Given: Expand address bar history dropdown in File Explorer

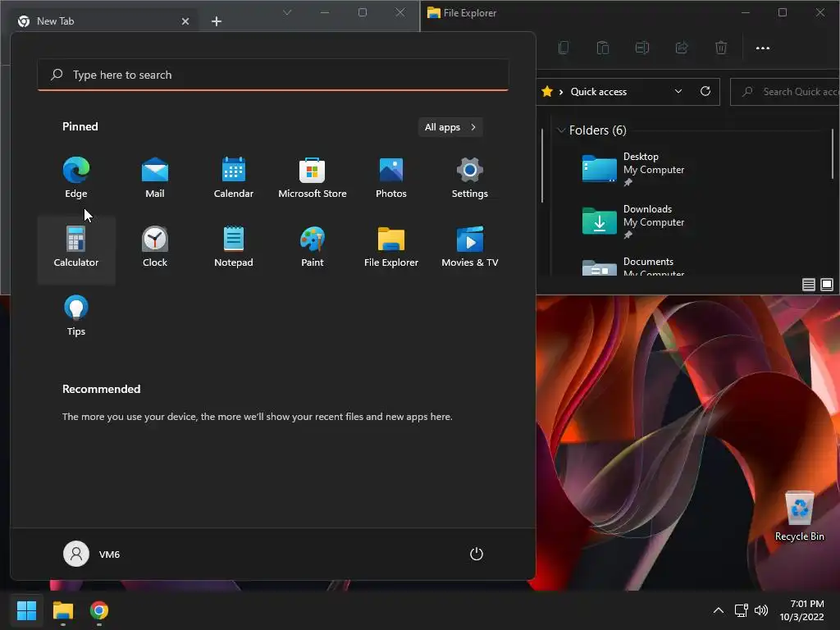Looking at the screenshot, I should (x=678, y=92).
